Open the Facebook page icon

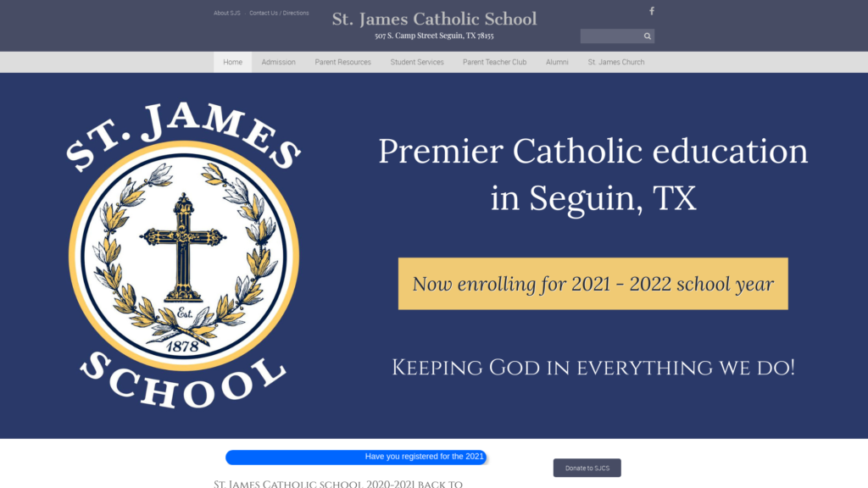[x=651, y=11]
